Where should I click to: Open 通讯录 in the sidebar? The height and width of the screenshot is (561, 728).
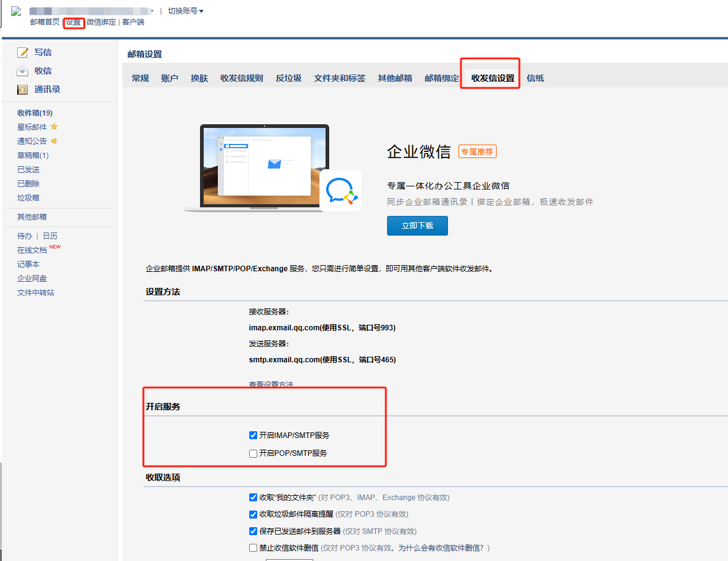pos(47,90)
